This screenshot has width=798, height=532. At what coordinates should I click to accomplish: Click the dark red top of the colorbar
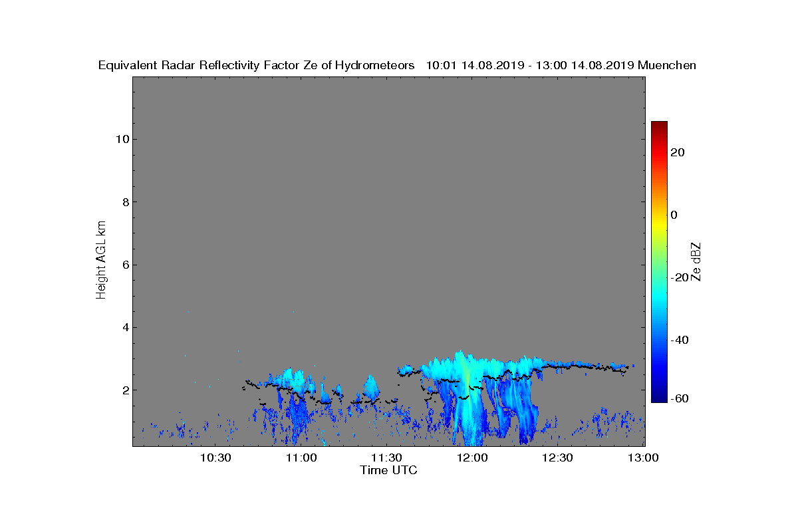tap(659, 125)
